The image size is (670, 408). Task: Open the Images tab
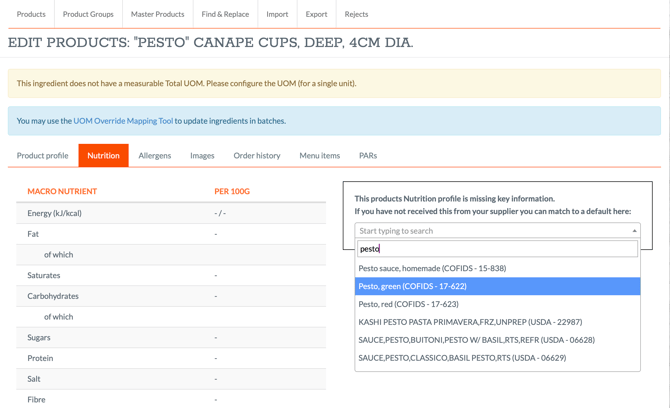click(202, 156)
